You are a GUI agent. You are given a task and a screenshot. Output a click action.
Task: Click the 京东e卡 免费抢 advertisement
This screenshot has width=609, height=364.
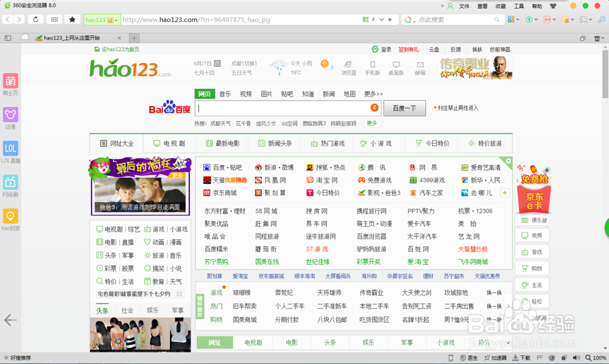(534, 189)
